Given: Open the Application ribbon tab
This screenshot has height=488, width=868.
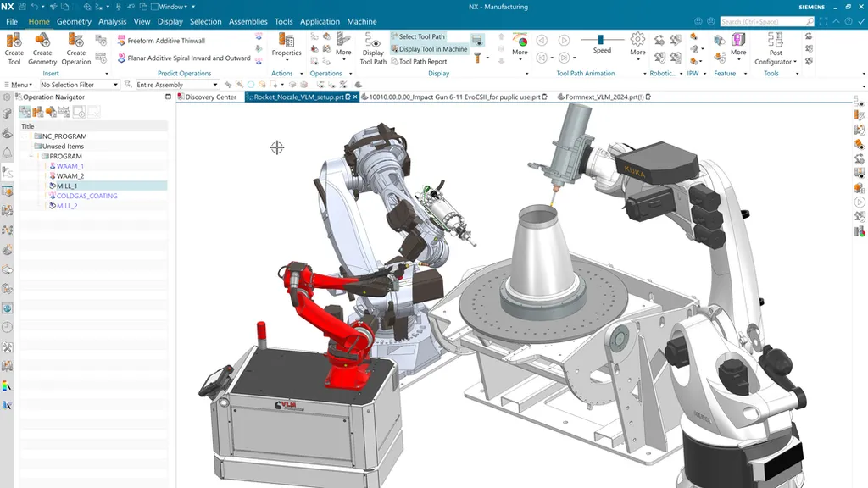Looking at the screenshot, I should coord(320,21).
